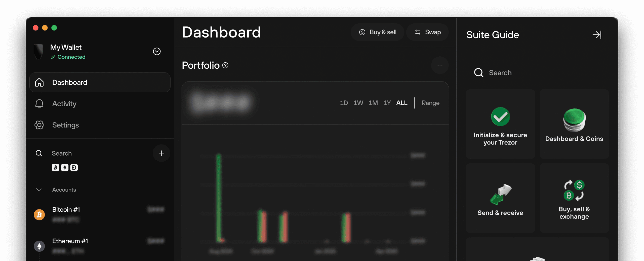The image size is (644, 261).
Task: Switch to the 1Y time range
Action: click(387, 103)
